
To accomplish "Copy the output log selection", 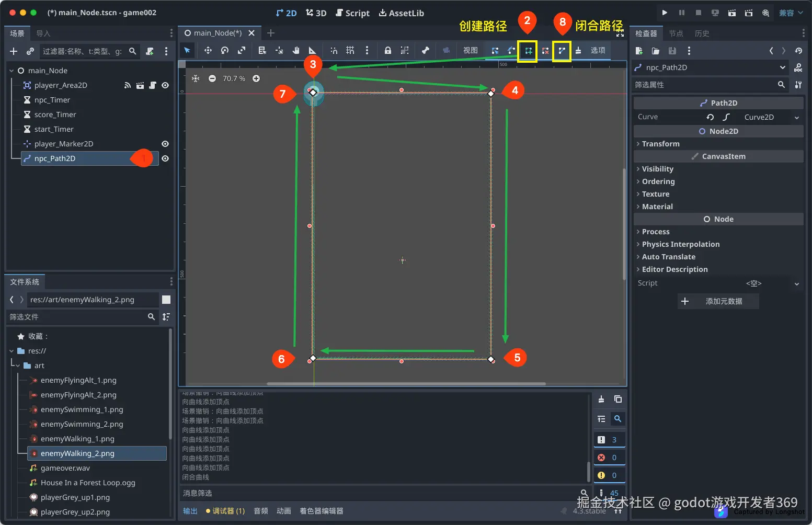I will [618, 399].
